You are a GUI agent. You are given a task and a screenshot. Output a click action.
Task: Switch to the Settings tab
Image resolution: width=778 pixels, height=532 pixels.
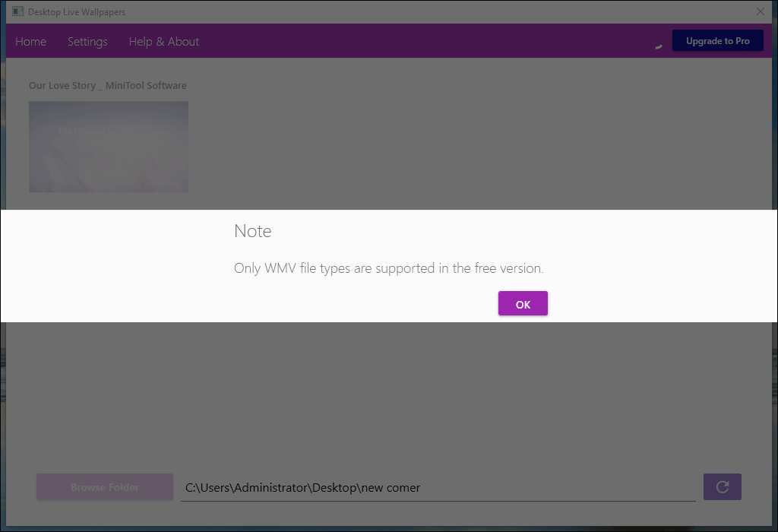(x=87, y=42)
